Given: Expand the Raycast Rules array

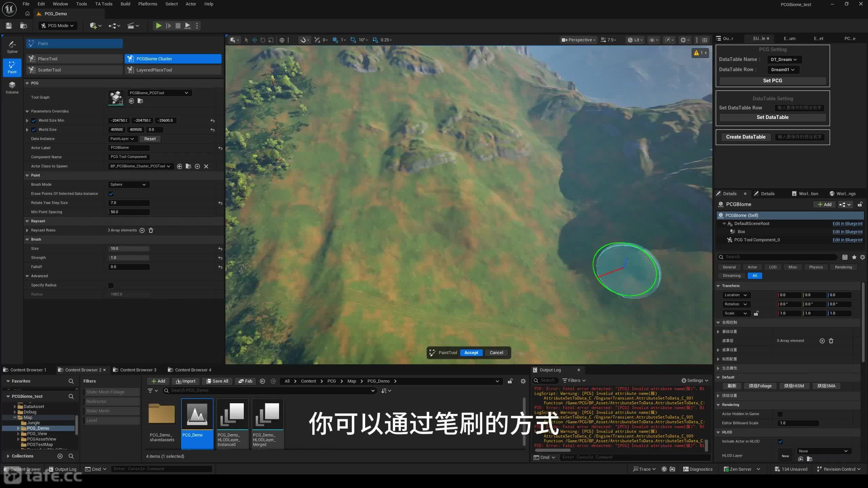Looking at the screenshot, I should click(27, 230).
